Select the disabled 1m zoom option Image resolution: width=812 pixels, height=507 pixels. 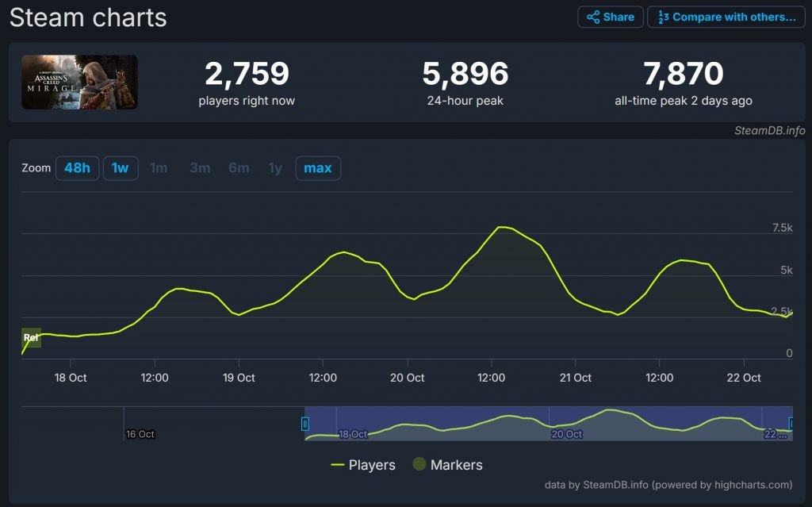pos(159,168)
